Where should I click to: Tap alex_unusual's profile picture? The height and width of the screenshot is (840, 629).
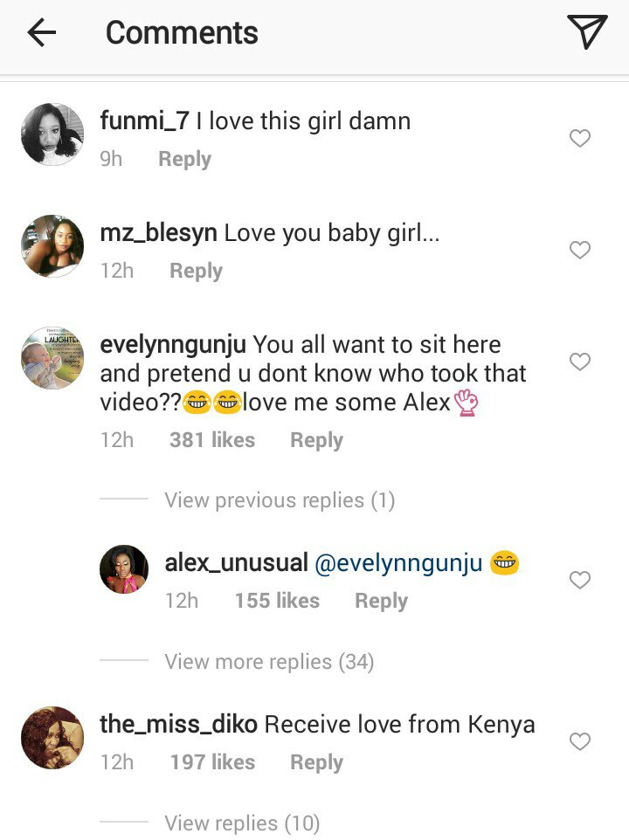click(x=124, y=568)
